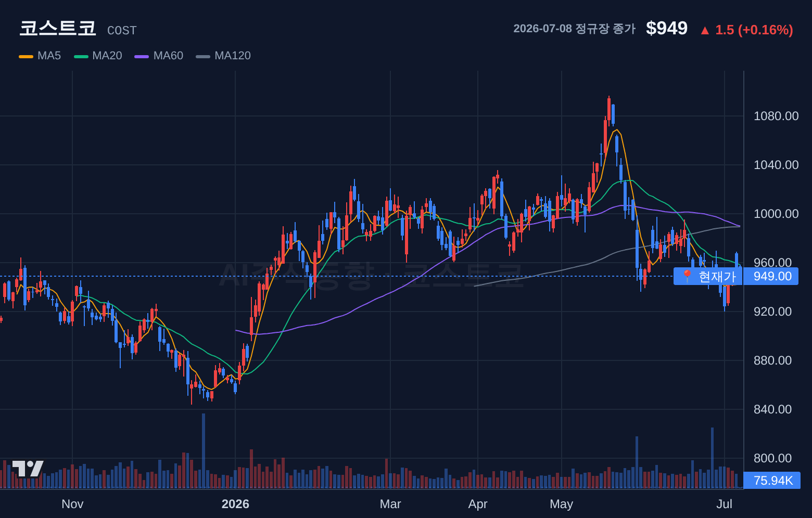Click the 1000.00 price axis label
812x518 pixels.
pyautogui.click(x=776, y=214)
